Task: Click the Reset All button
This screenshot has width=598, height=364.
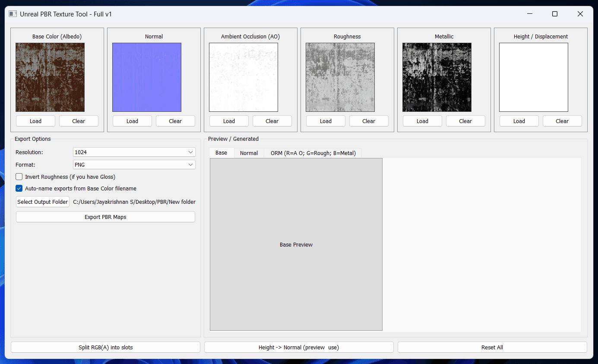Action: click(x=492, y=347)
